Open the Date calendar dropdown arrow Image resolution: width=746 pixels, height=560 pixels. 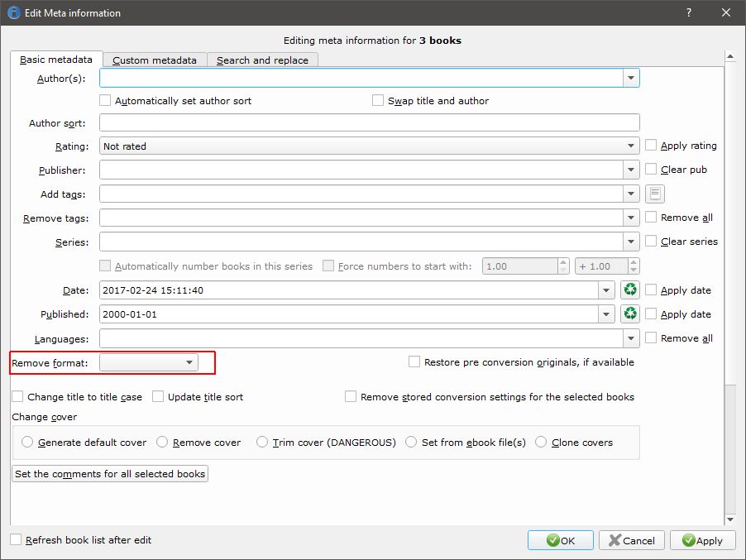click(x=606, y=290)
